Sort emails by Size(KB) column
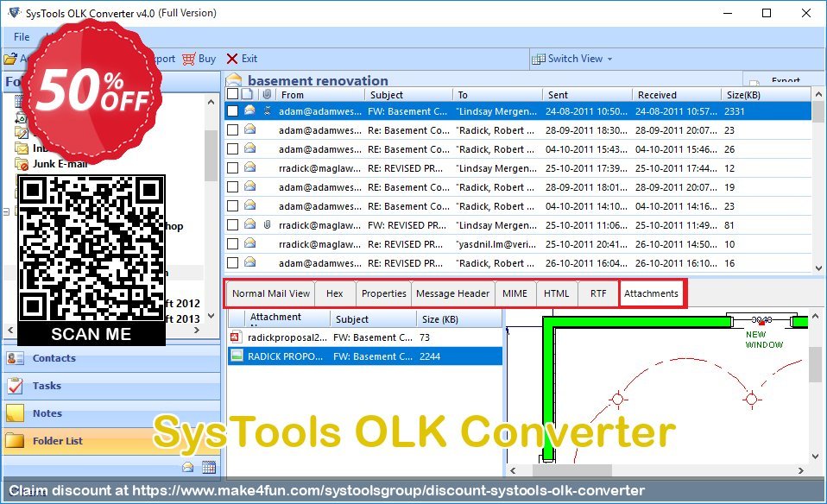Viewport: 827px width, 504px height. click(x=766, y=95)
